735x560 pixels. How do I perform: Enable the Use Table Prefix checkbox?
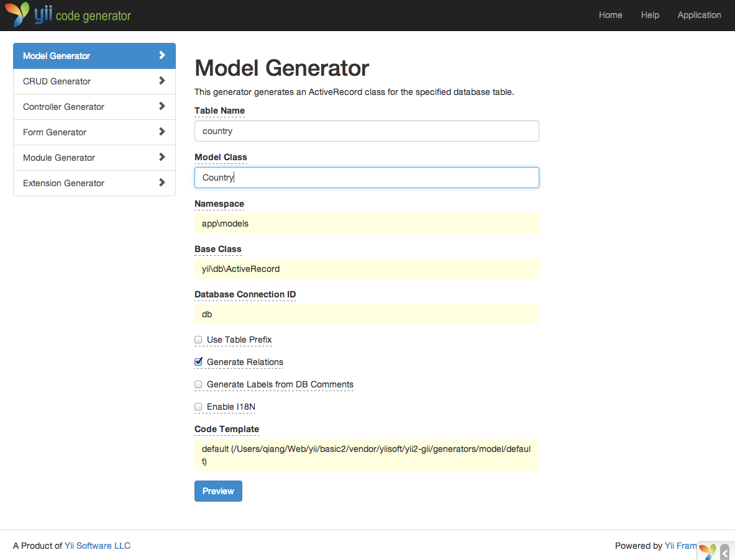coord(198,340)
